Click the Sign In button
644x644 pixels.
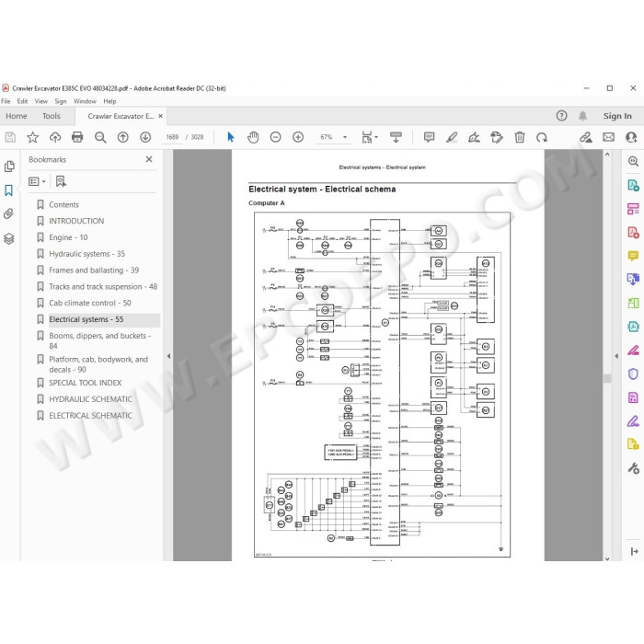(x=617, y=116)
